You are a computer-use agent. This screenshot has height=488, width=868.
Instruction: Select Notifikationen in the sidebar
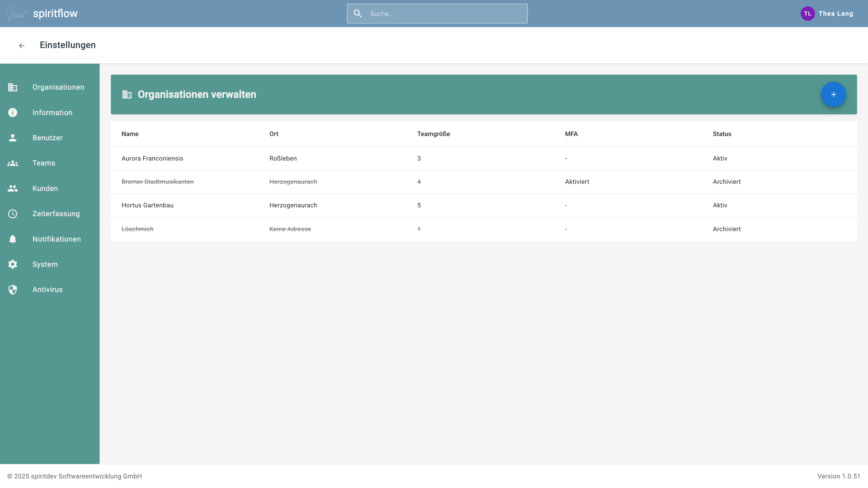pyautogui.click(x=50, y=239)
